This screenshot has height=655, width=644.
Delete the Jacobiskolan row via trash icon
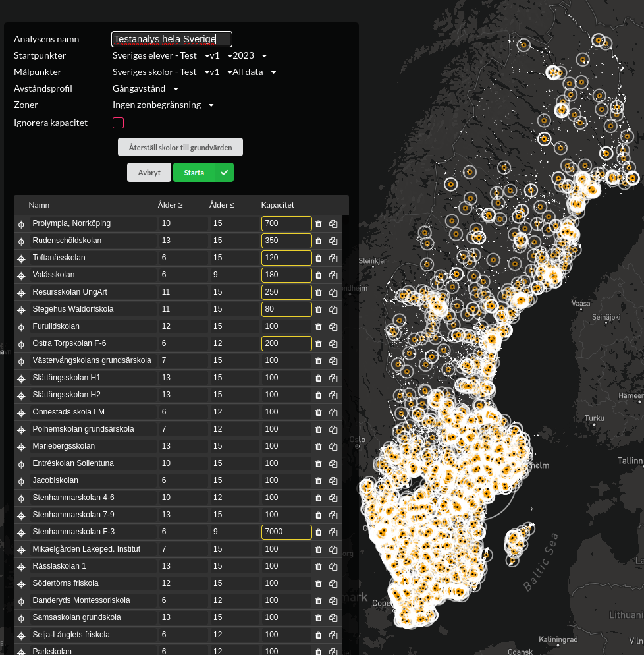click(319, 481)
